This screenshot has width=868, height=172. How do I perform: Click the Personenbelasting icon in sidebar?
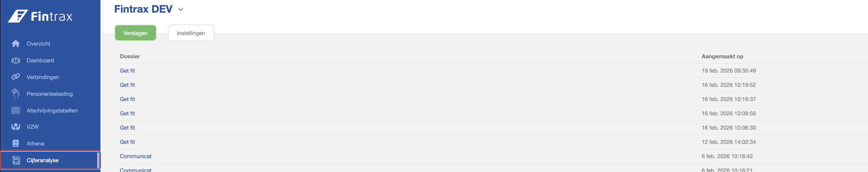(16, 94)
